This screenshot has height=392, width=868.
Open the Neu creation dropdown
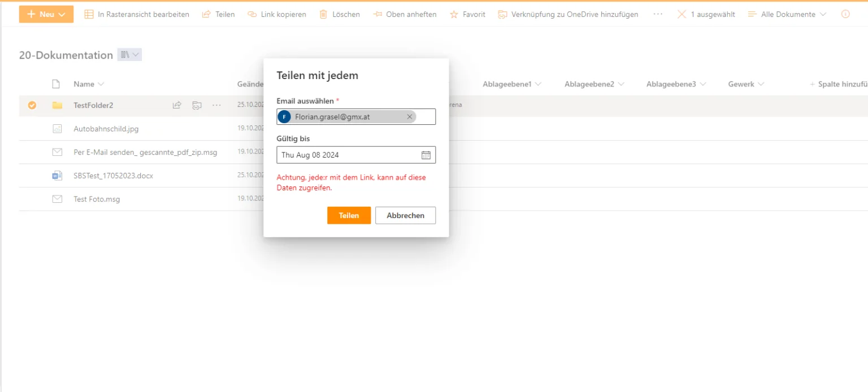point(46,14)
